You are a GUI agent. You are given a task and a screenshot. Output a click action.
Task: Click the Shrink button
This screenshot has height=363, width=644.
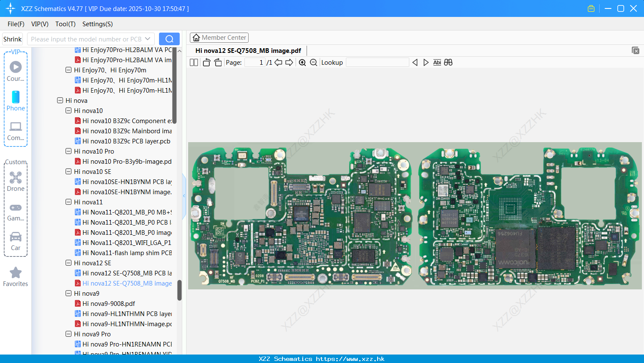(x=12, y=39)
